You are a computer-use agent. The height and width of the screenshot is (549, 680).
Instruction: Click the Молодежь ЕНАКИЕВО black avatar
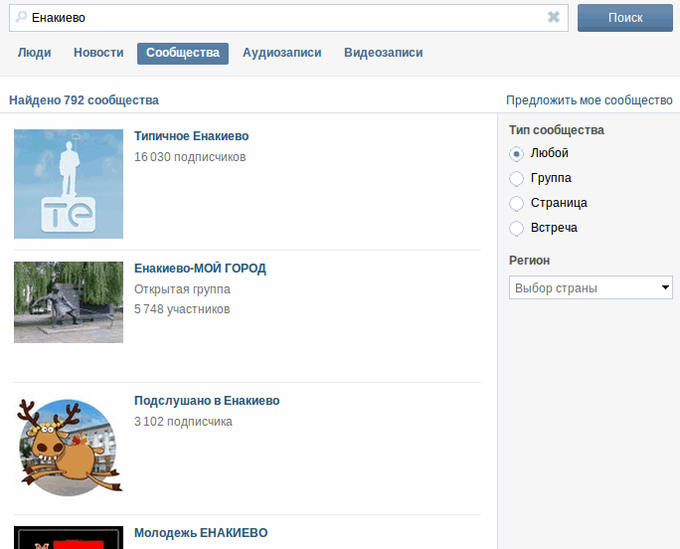[69, 538]
